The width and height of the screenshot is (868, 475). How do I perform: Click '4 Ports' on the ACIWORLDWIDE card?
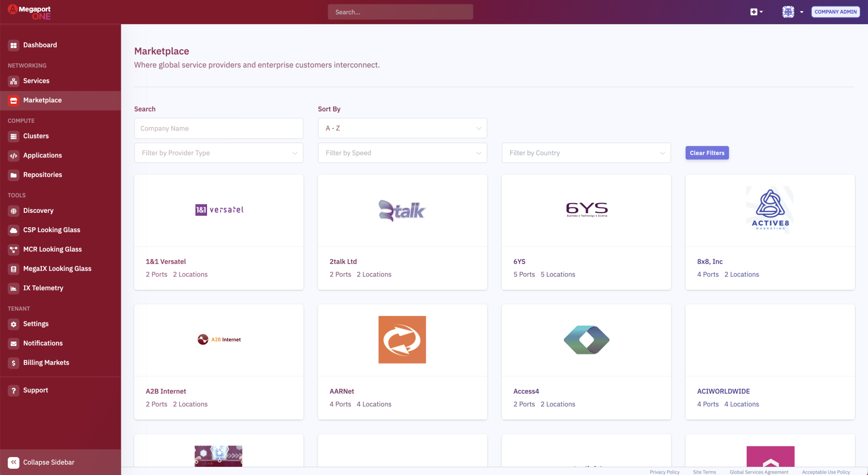tap(708, 404)
